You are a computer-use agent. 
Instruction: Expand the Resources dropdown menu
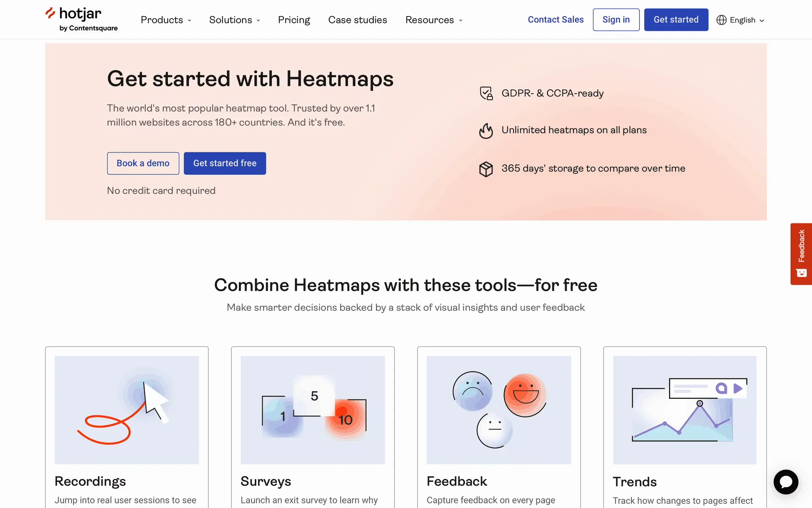click(x=433, y=20)
